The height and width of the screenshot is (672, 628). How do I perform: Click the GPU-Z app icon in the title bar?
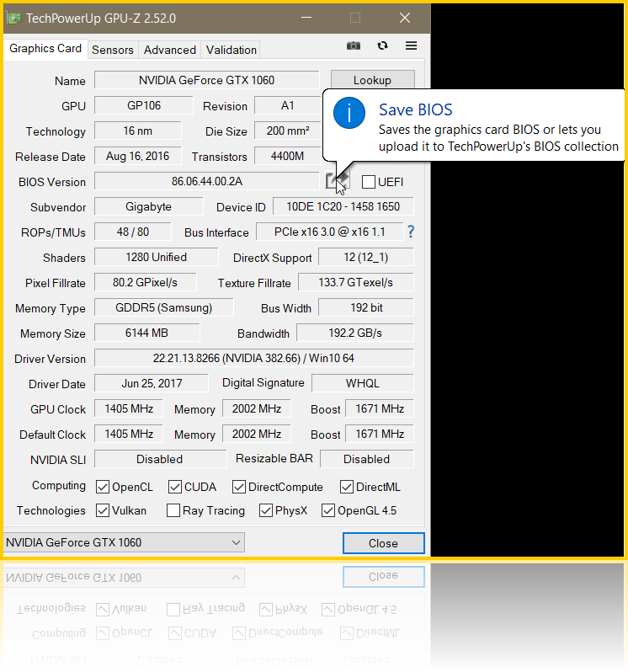click(14, 18)
